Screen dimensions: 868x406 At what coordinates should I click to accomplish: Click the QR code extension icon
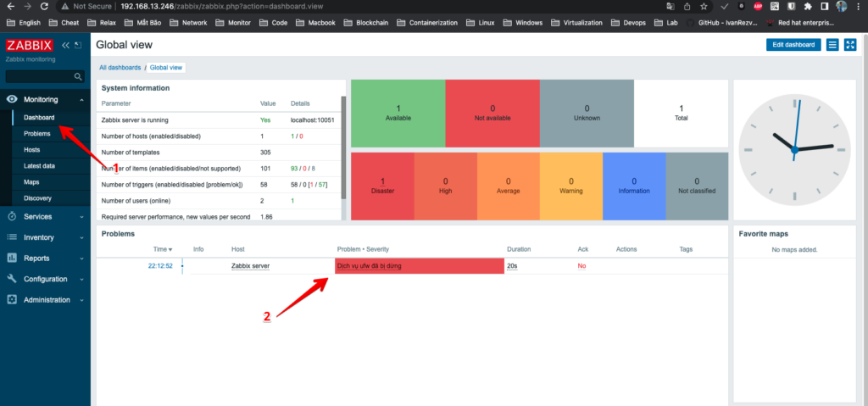775,7
